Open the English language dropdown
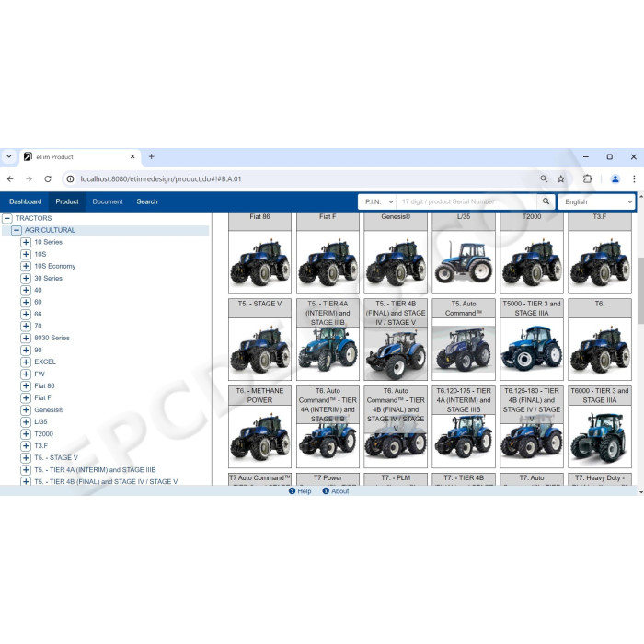The image size is (644, 644). [597, 201]
